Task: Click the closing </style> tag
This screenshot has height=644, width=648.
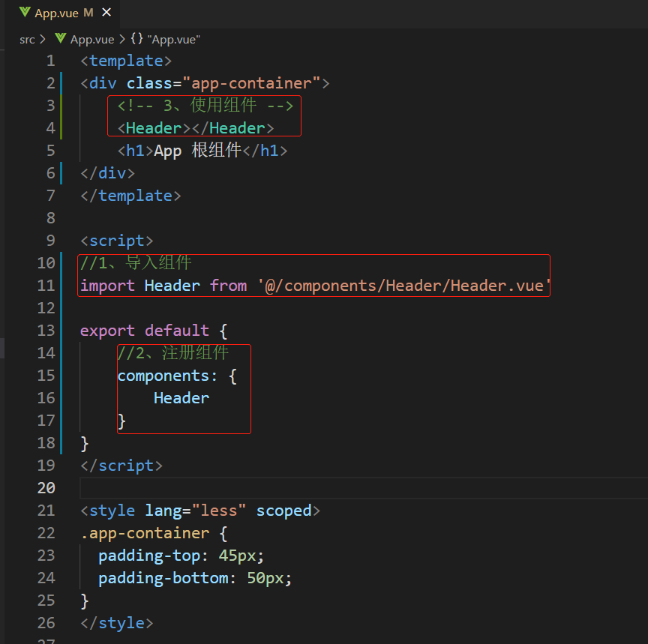Action: pos(117,623)
